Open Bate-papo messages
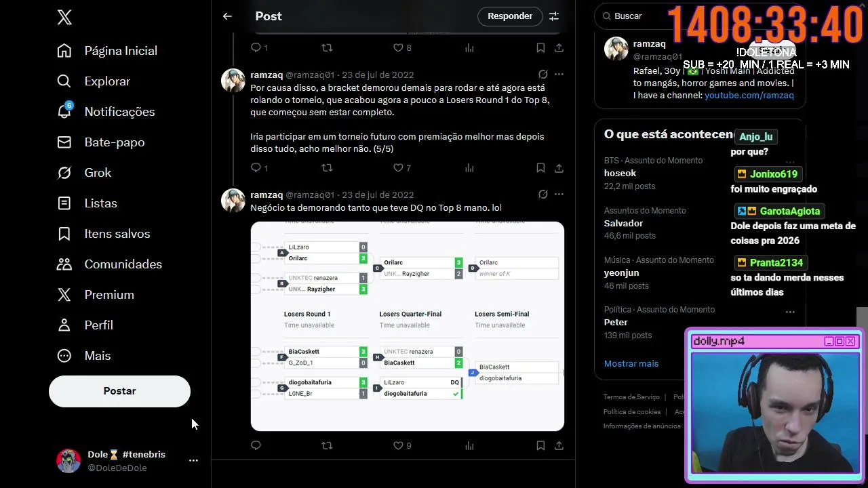 (x=100, y=142)
